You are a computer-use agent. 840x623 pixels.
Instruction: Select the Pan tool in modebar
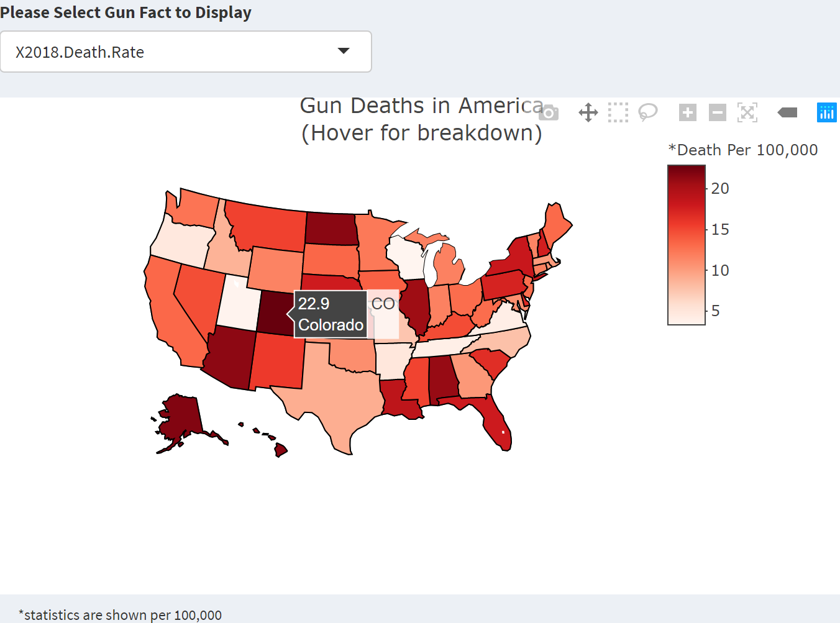(x=588, y=112)
